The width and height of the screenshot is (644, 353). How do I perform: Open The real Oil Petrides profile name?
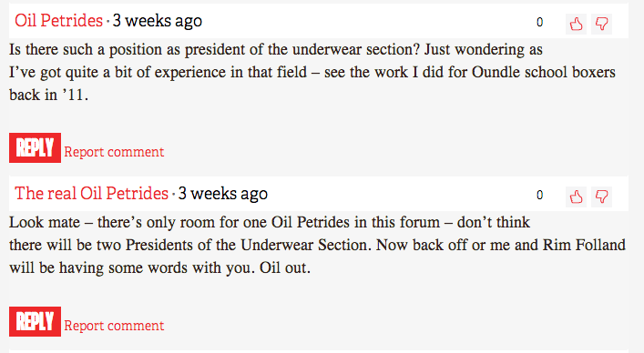point(92,194)
